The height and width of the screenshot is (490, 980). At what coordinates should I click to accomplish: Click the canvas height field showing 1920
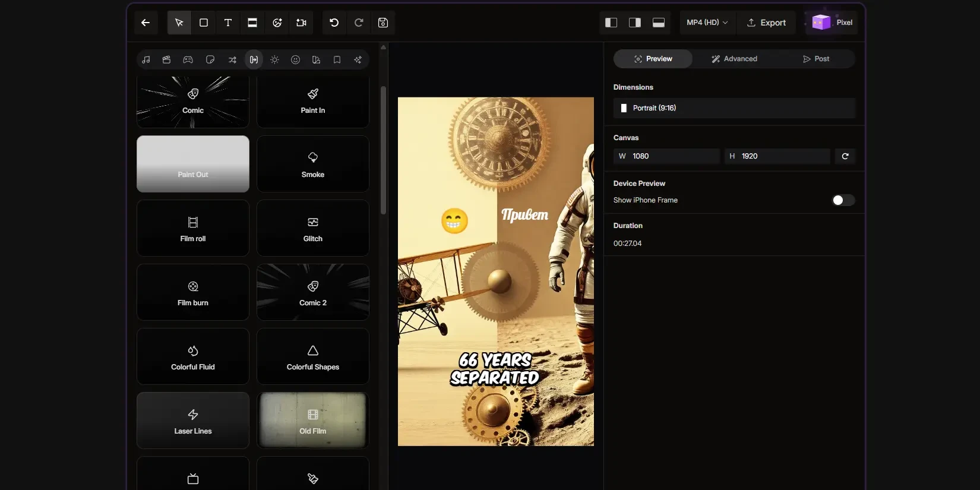coord(777,156)
